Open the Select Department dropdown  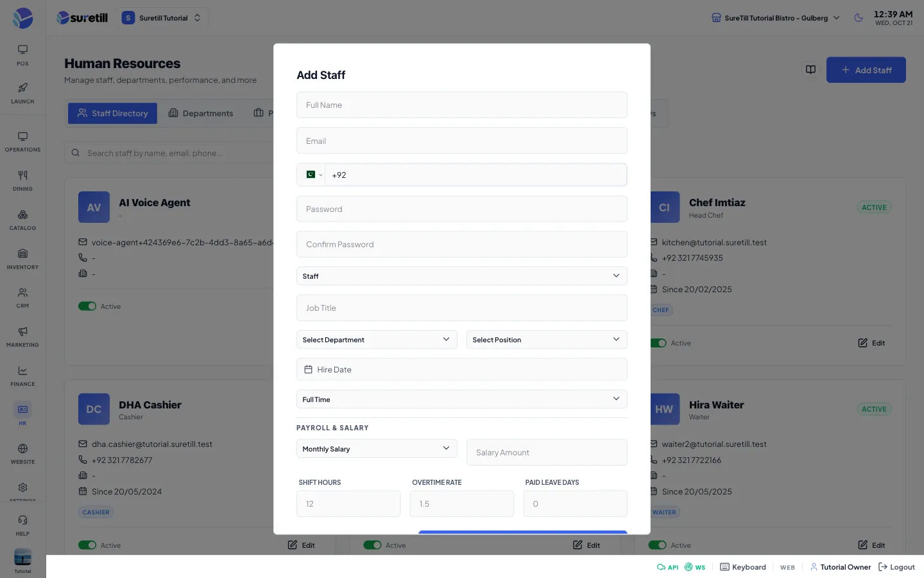pos(377,340)
